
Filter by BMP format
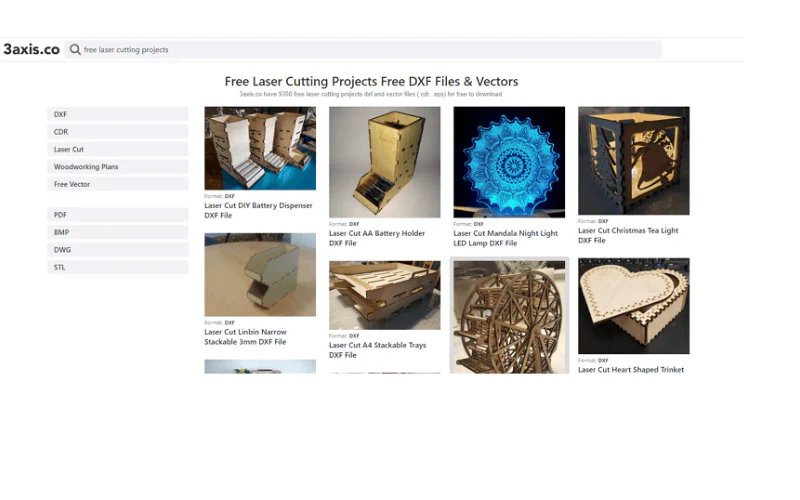(x=118, y=232)
